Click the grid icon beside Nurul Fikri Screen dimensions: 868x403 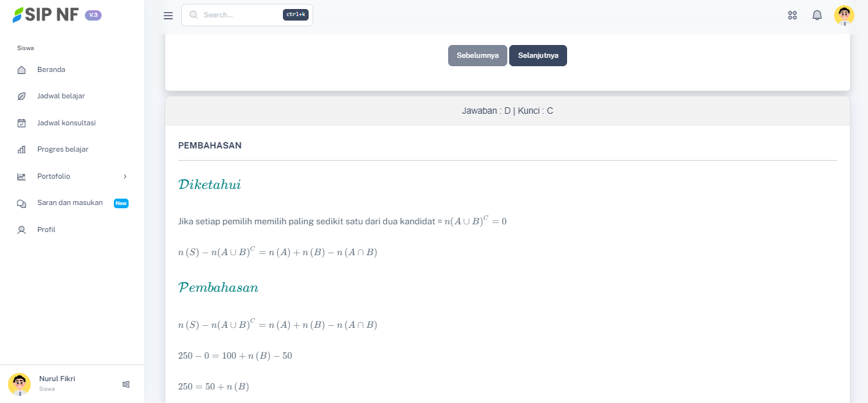click(x=126, y=384)
